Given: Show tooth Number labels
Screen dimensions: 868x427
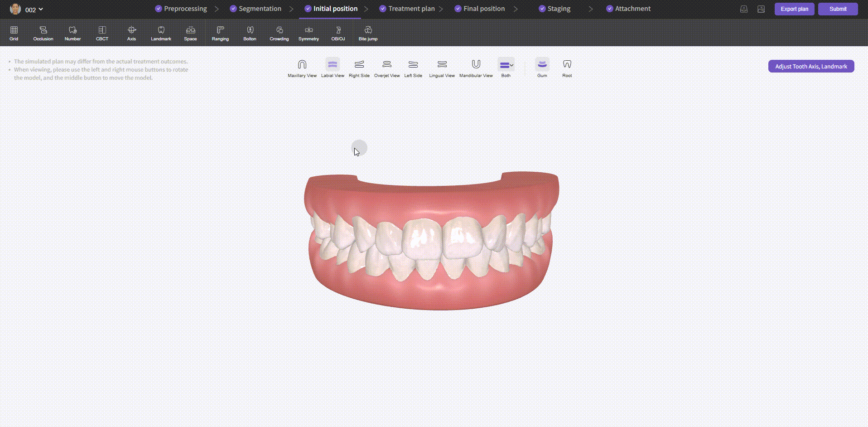Looking at the screenshot, I should pos(72,34).
